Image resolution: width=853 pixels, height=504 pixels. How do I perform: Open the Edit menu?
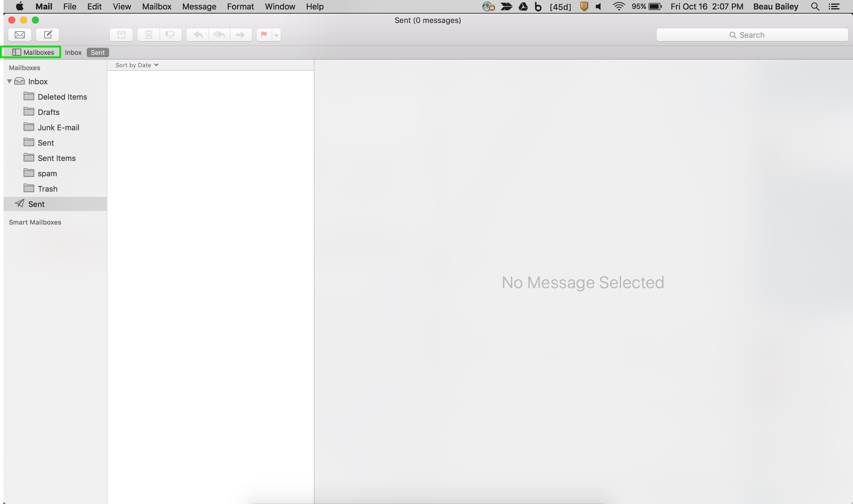(94, 6)
